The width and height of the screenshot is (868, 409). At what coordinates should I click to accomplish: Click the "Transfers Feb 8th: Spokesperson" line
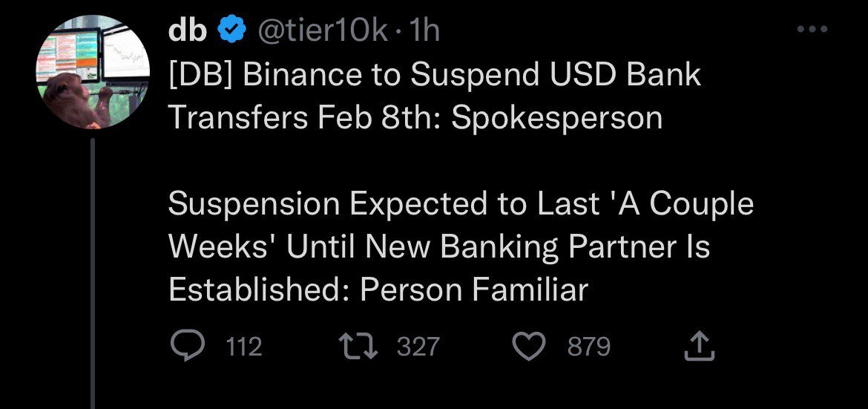[x=415, y=118]
